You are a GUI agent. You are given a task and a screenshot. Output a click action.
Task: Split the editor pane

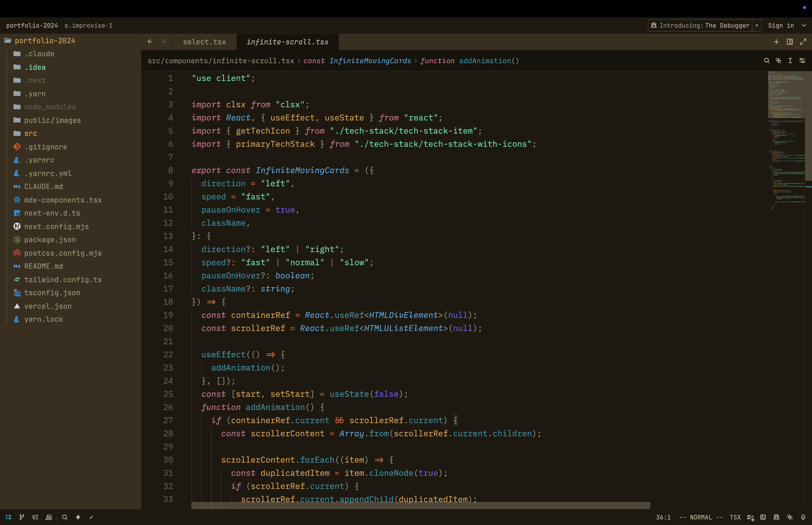789,42
